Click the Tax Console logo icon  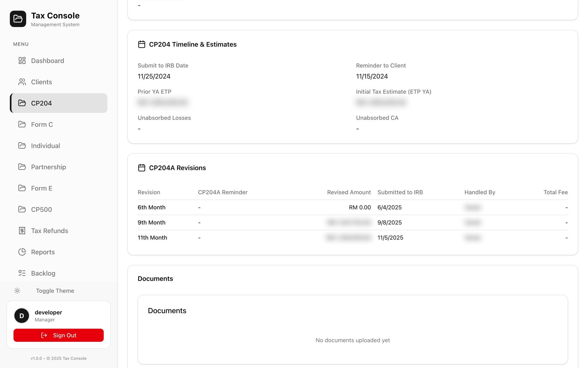coord(18,19)
